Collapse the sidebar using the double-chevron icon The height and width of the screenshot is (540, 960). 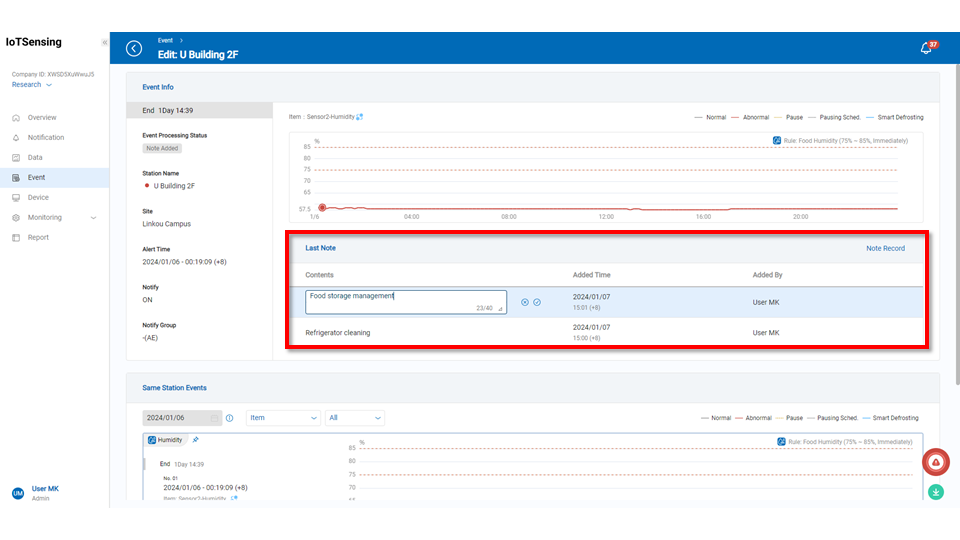click(x=105, y=42)
